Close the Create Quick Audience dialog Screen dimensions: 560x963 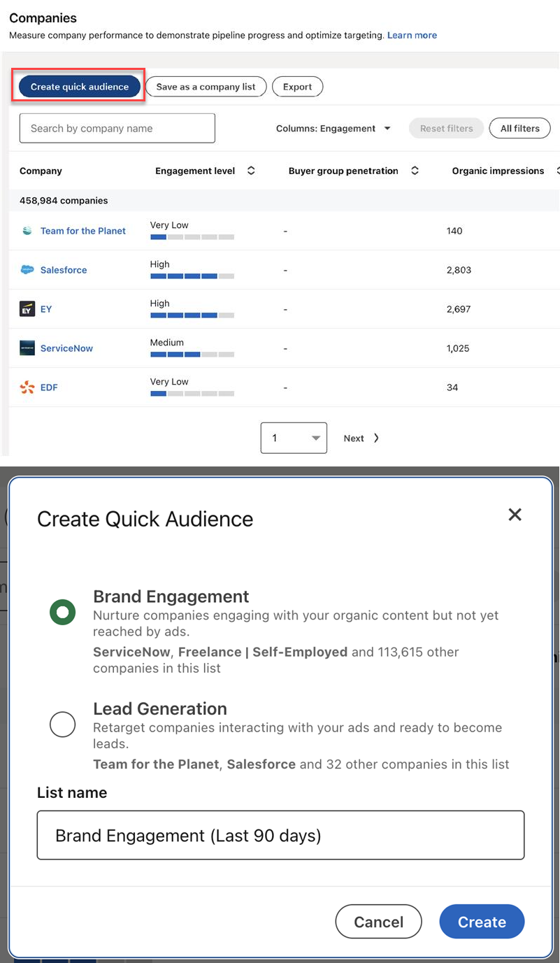pos(515,515)
